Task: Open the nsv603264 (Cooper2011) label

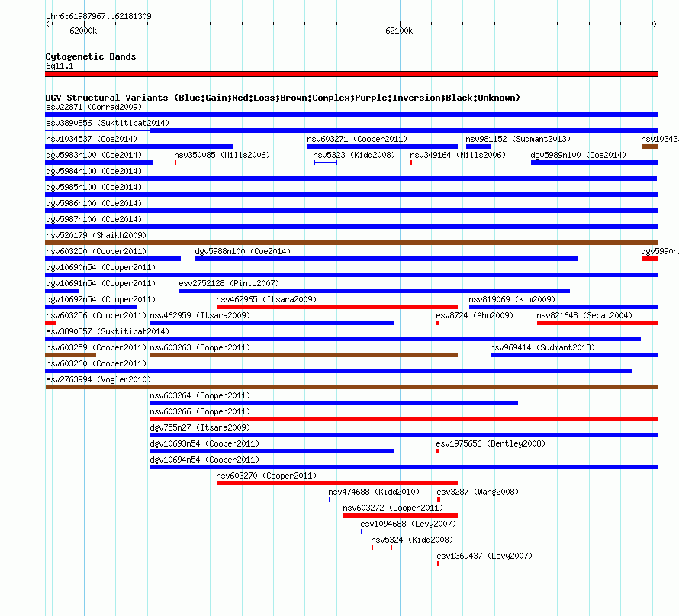Action: [x=200, y=395]
